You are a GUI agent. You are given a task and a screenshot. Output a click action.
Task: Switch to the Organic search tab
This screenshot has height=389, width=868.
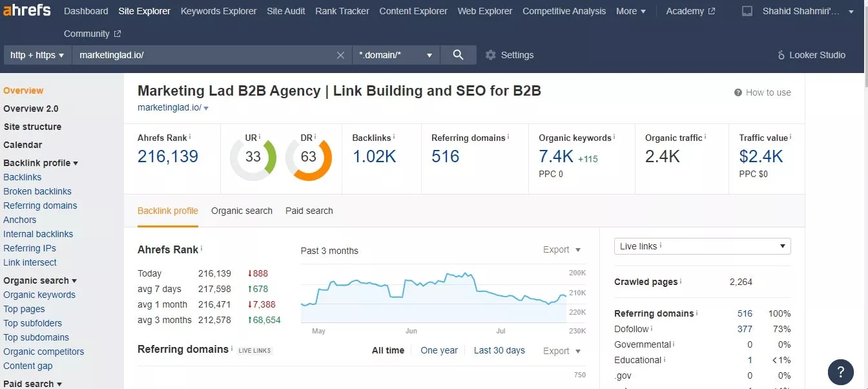(x=242, y=211)
